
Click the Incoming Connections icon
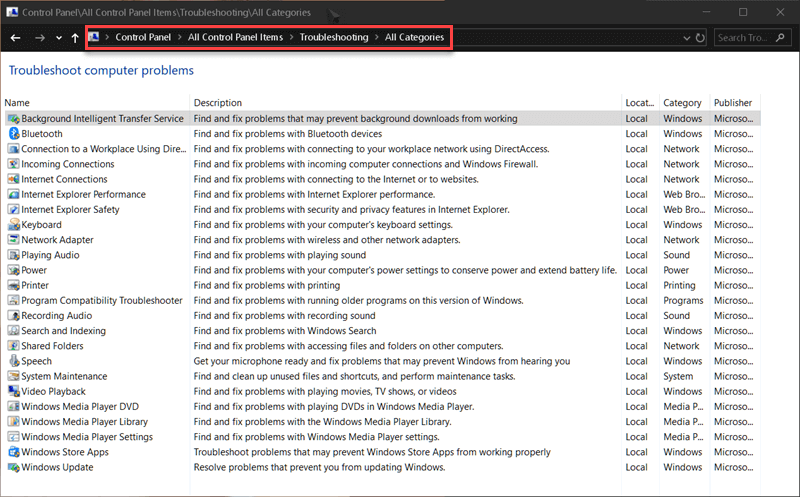14,164
